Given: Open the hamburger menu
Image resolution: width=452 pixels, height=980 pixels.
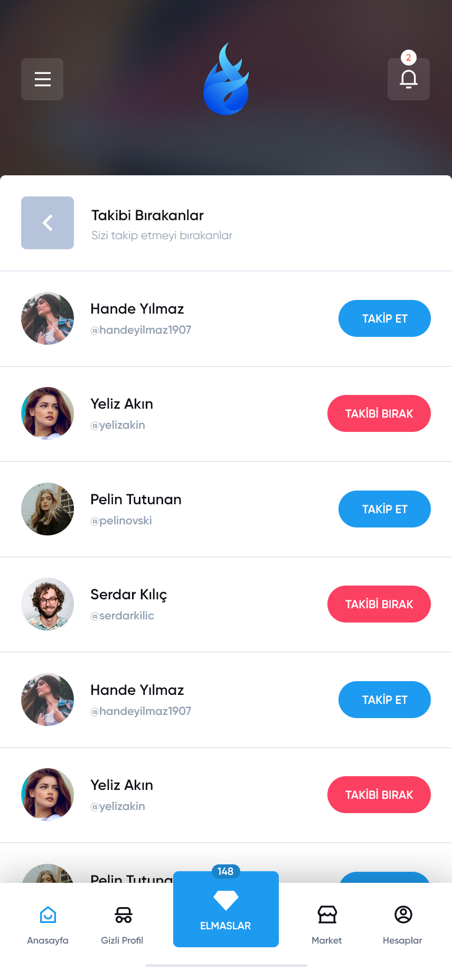Looking at the screenshot, I should 42,79.
